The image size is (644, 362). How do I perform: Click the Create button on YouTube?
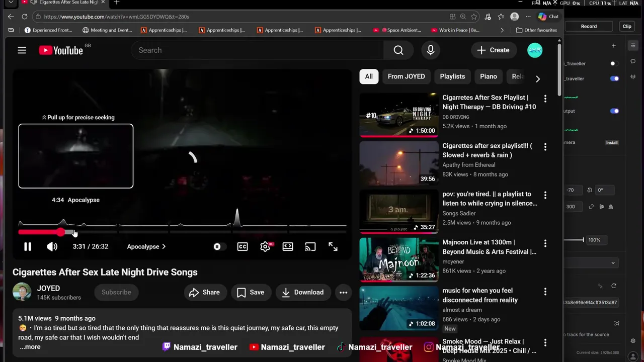coord(494,50)
